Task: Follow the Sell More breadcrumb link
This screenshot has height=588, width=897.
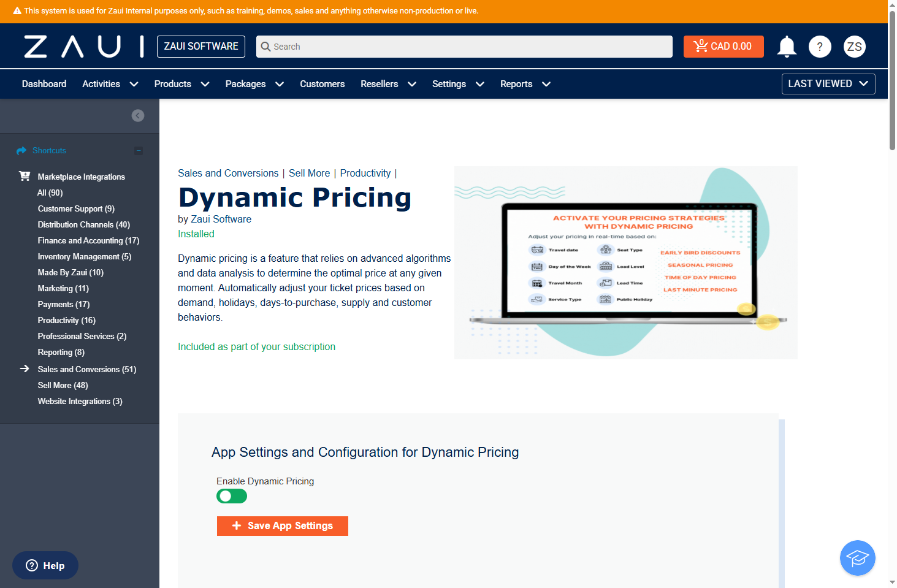Action: coord(310,174)
